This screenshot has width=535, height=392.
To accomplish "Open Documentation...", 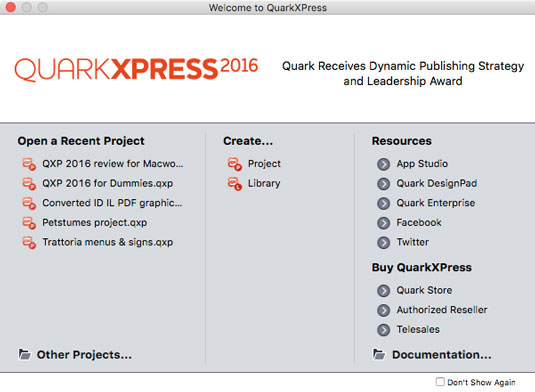I will tap(442, 355).
